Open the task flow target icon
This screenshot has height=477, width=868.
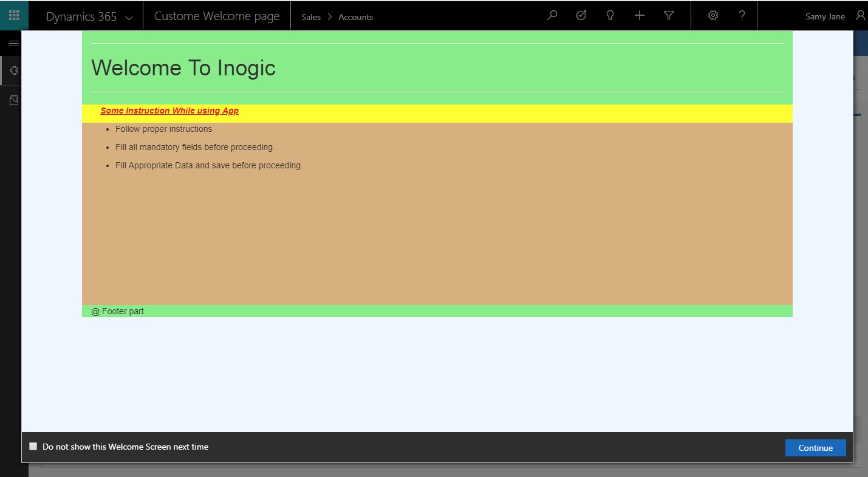tap(581, 16)
